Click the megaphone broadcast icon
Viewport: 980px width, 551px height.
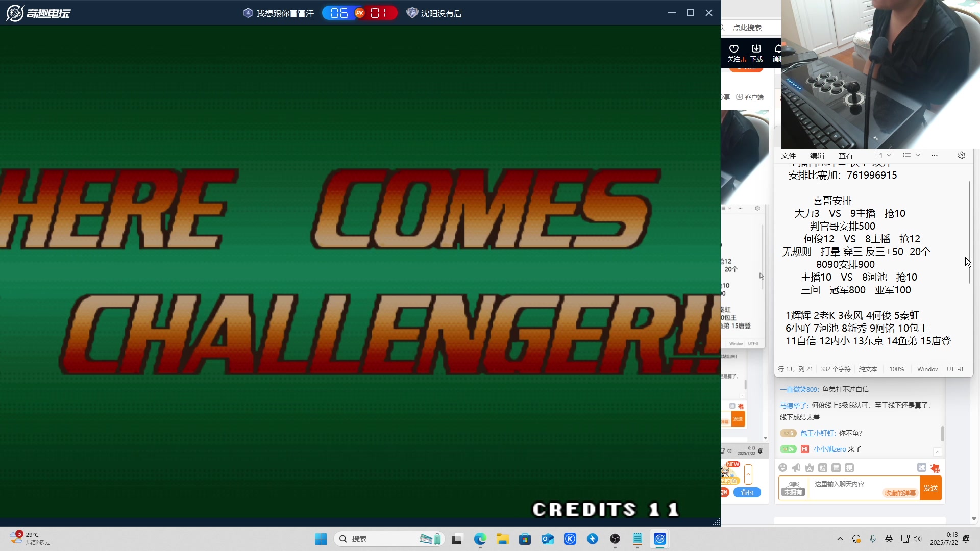click(796, 468)
